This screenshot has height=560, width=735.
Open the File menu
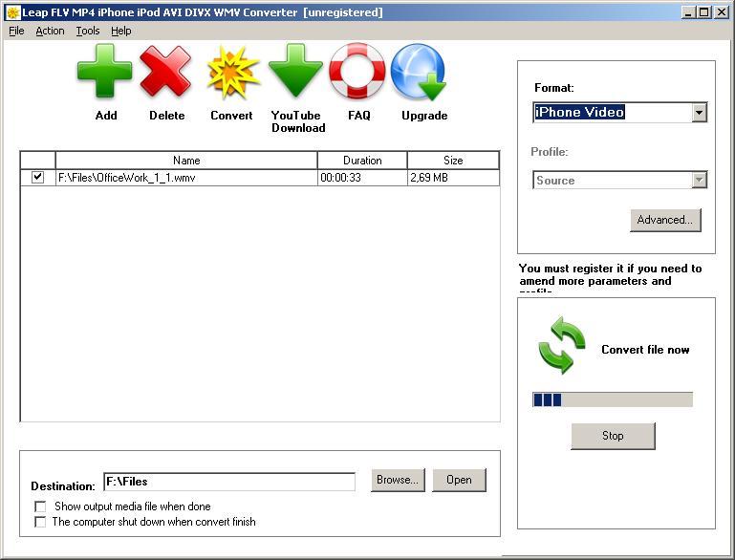coord(16,31)
